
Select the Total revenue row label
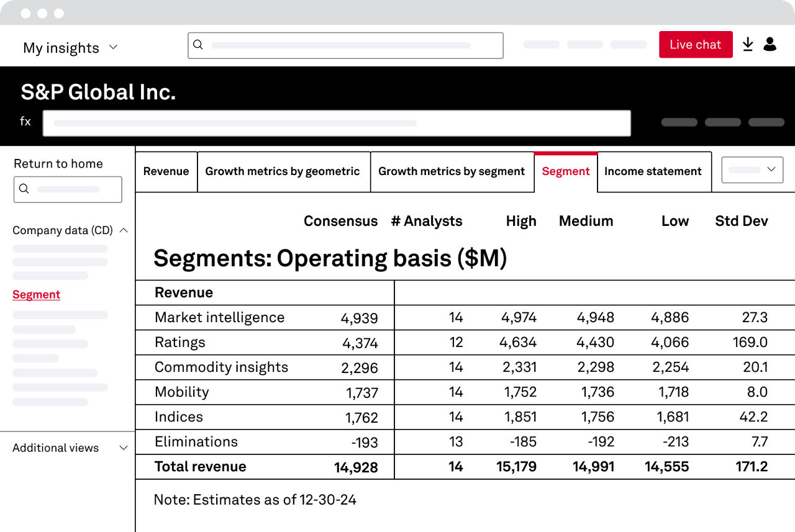pos(200,466)
